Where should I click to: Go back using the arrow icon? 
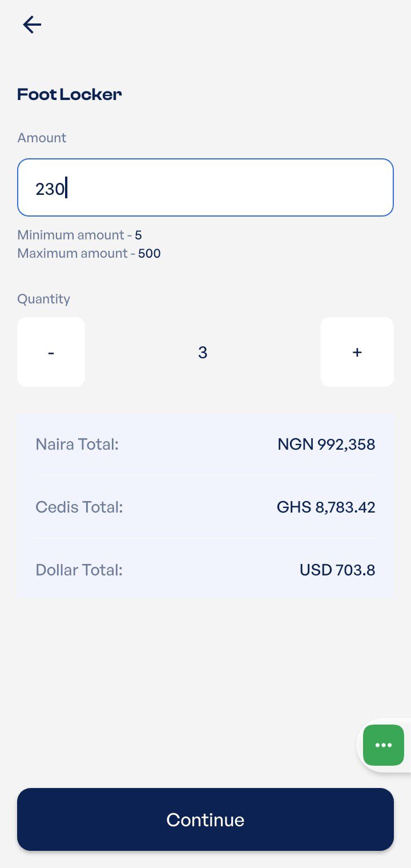pos(32,25)
